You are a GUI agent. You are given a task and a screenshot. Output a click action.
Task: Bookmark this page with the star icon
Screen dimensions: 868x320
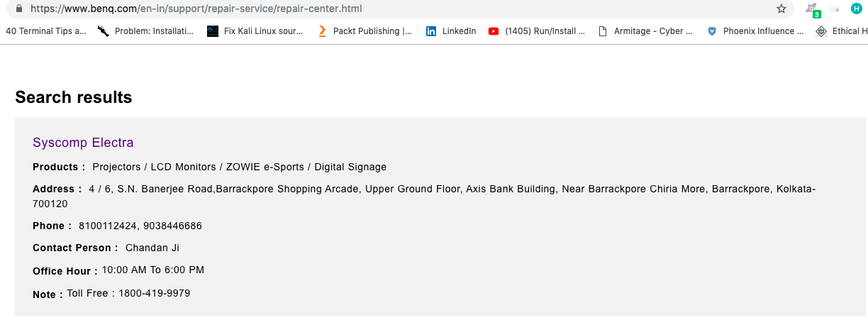781,9
